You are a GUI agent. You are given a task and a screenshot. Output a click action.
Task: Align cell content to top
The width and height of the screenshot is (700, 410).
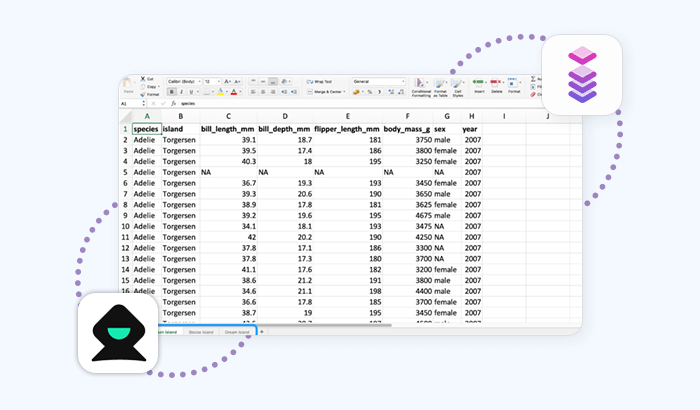tap(253, 81)
